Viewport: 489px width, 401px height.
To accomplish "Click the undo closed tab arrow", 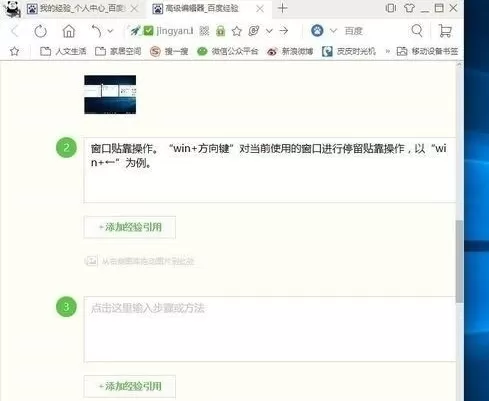I will 96,31.
